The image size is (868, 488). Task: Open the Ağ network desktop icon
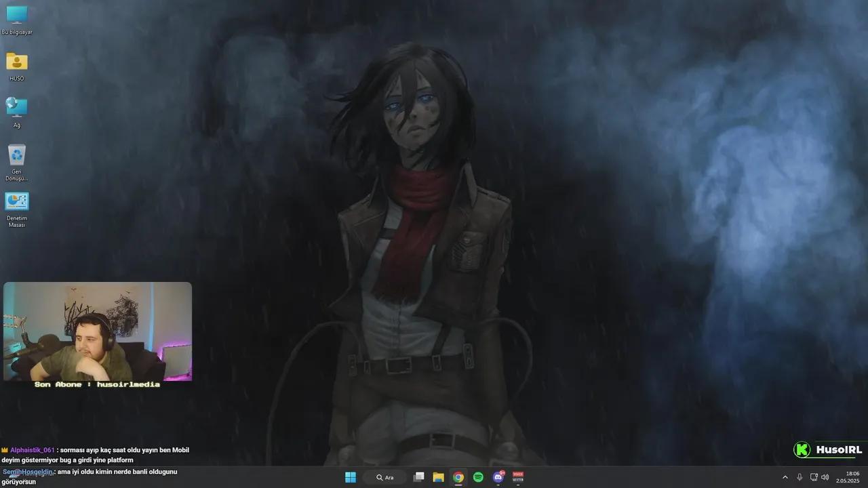coord(16,112)
